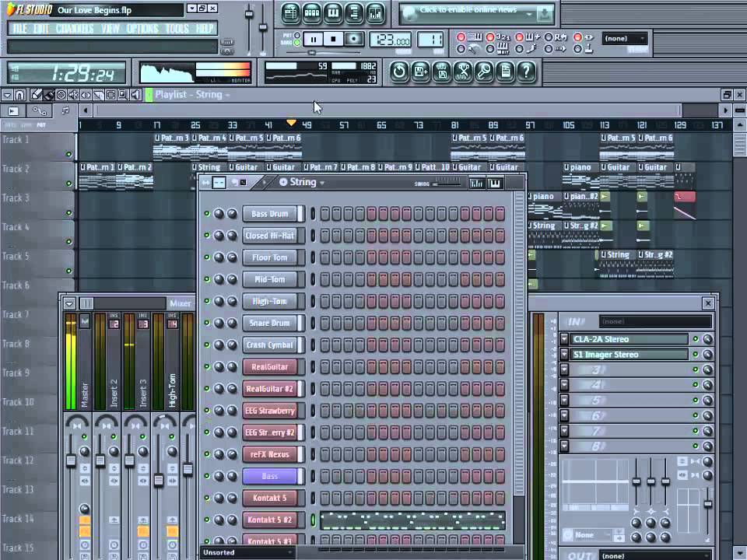Screen dimensions: 747x560
Task: Switch to pattern mode with PAT radio
Action: pyautogui.click(x=297, y=35)
